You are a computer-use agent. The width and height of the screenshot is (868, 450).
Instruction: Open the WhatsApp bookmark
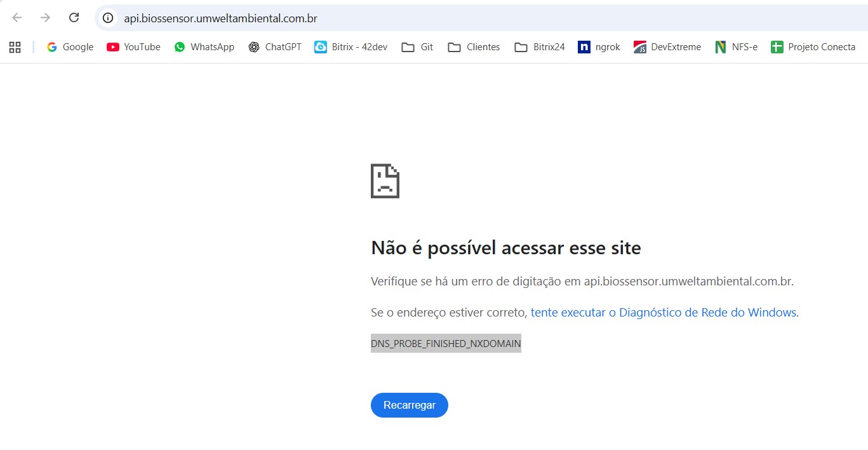(204, 47)
